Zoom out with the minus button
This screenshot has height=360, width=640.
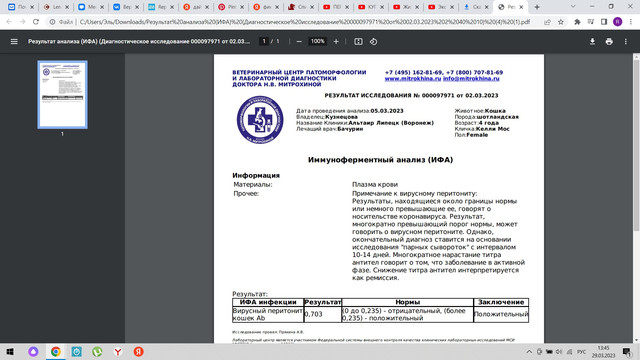tap(299, 42)
